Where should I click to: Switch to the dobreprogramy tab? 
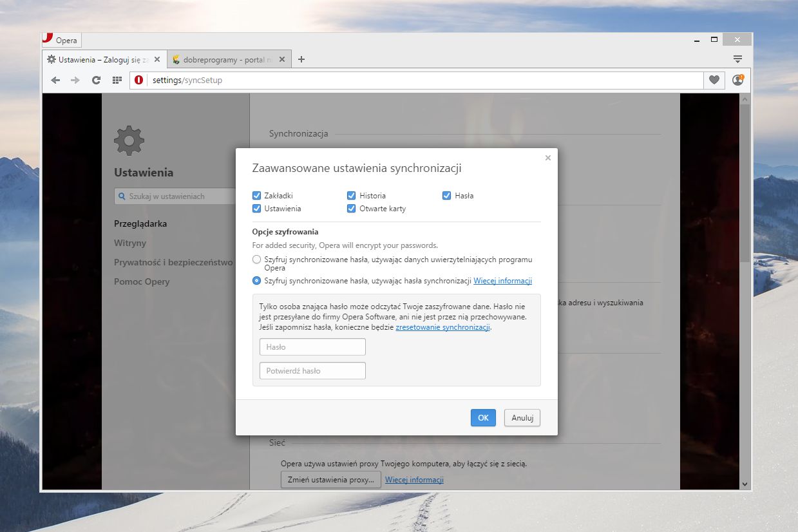(x=229, y=59)
